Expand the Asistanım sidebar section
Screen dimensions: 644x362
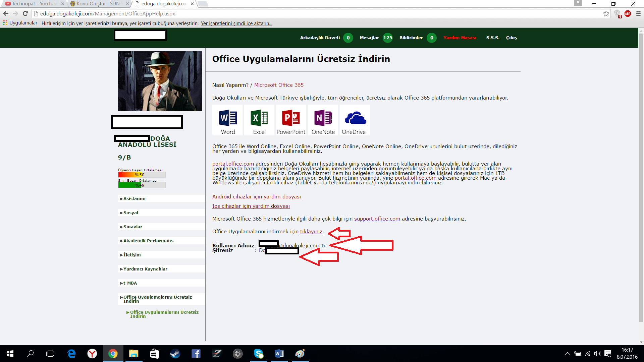pos(135,199)
